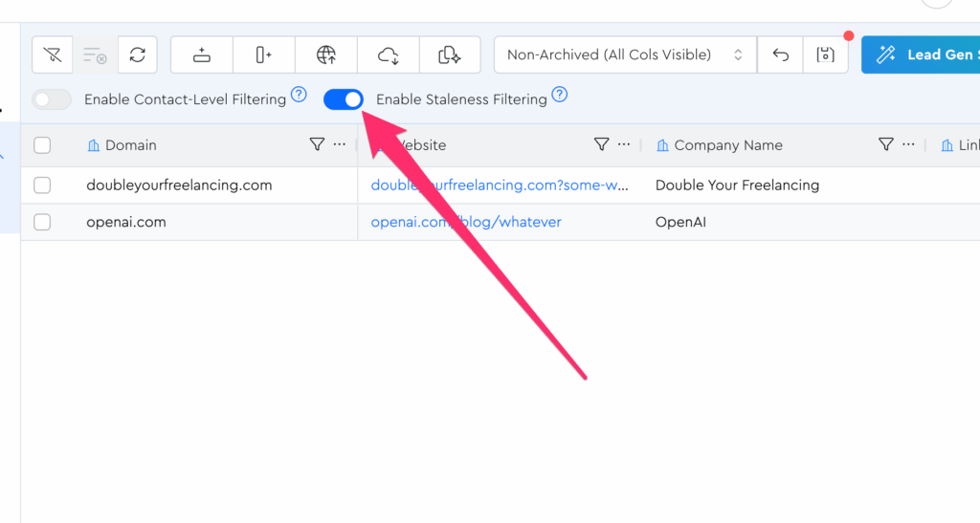Tick the select-all checkbox in header
980x523 pixels.
(42, 145)
